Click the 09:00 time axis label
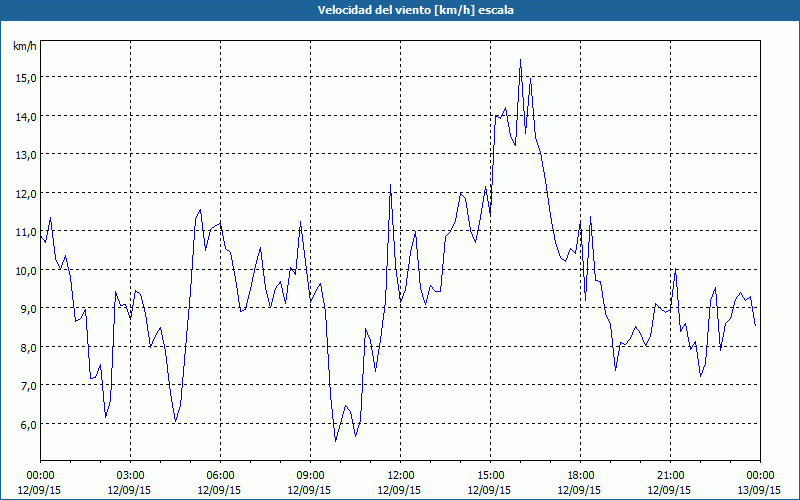 (x=310, y=476)
